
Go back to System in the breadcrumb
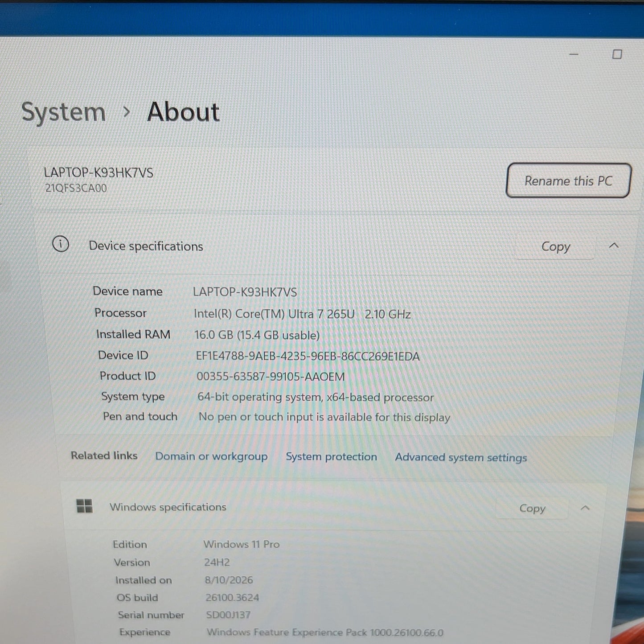pyautogui.click(x=63, y=112)
